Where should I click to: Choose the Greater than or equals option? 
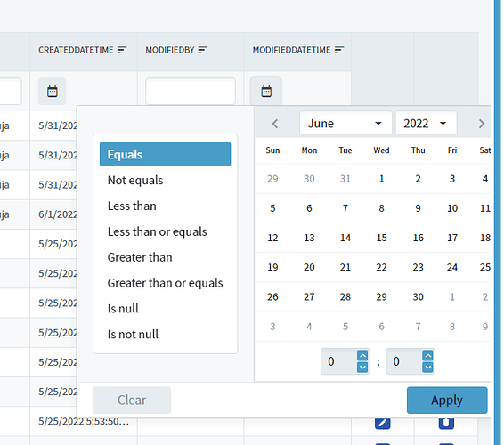[166, 283]
